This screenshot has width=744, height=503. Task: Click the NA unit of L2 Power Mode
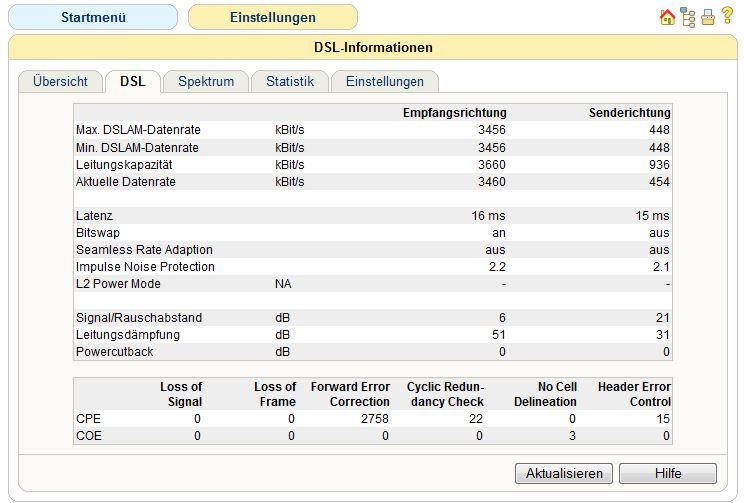(x=283, y=284)
